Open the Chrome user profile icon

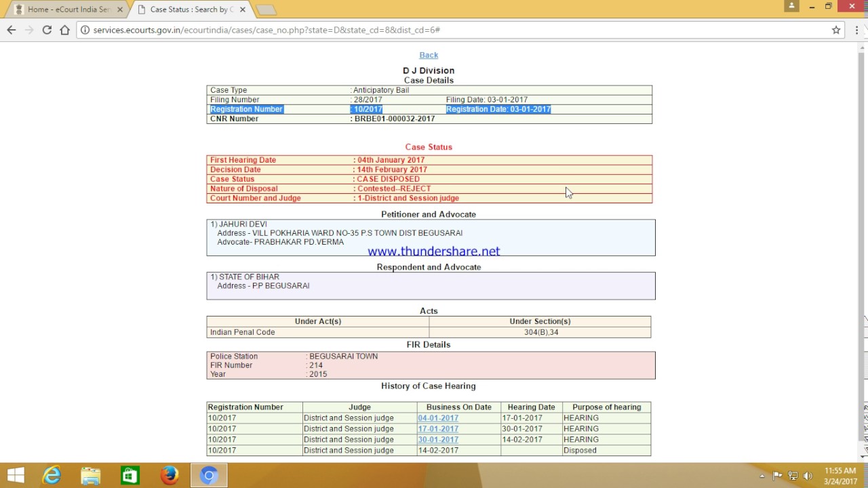point(791,6)
